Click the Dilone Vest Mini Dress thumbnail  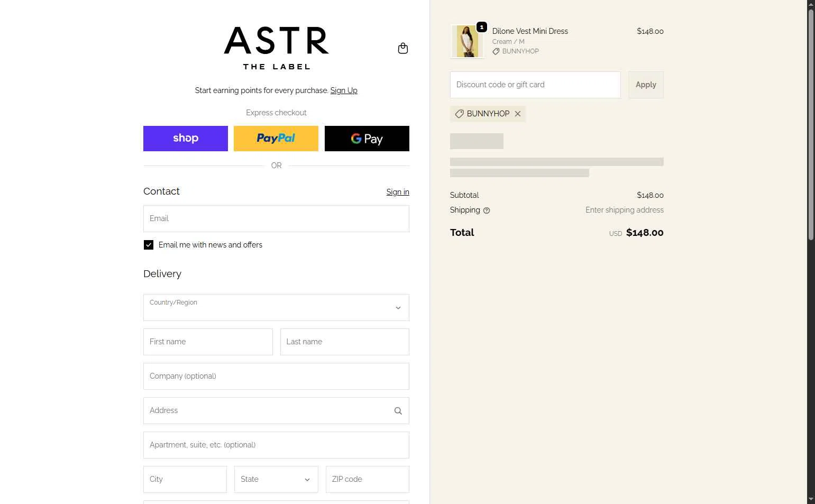467,41
